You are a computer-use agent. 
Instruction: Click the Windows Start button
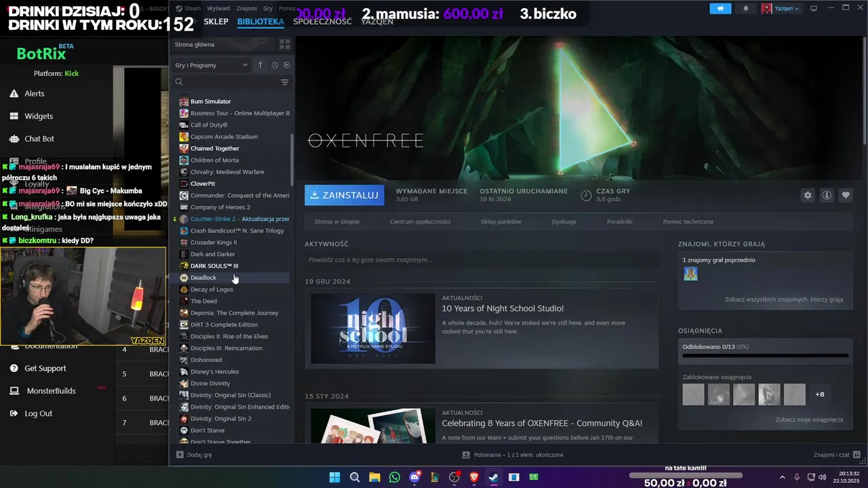(x=335, y=477)
